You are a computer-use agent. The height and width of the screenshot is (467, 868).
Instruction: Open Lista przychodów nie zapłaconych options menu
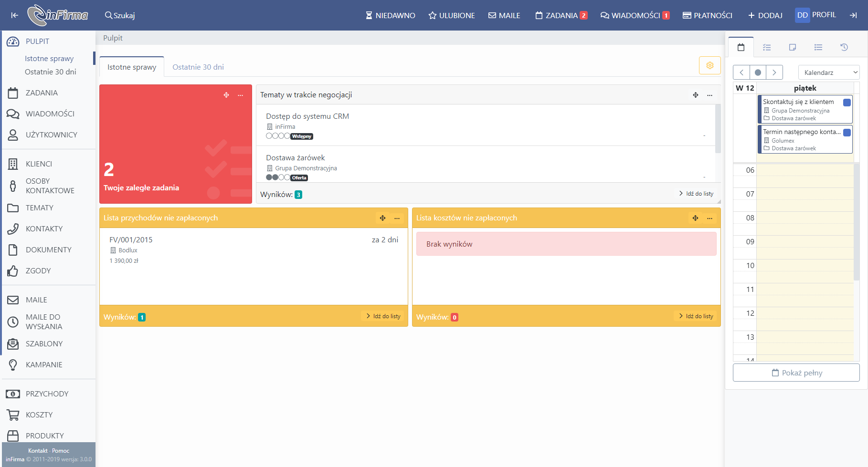(x=397, y=218)
